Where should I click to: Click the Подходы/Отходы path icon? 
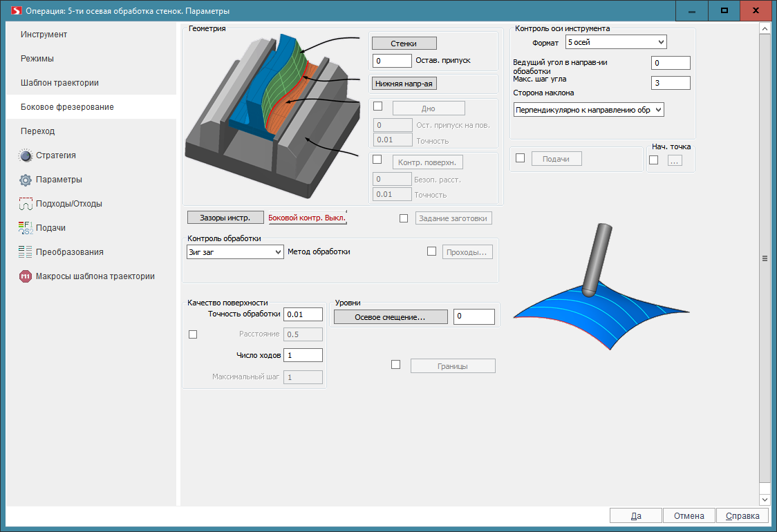point(26,204)
